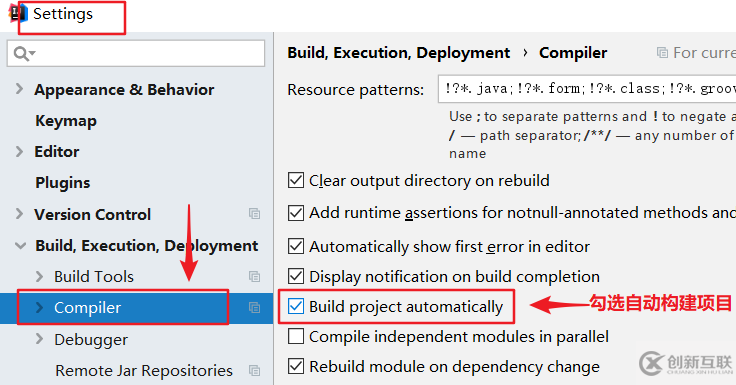Click the search magnifier icon in settings
Viewport: 736px width, 385px height.
click(21, 54)
